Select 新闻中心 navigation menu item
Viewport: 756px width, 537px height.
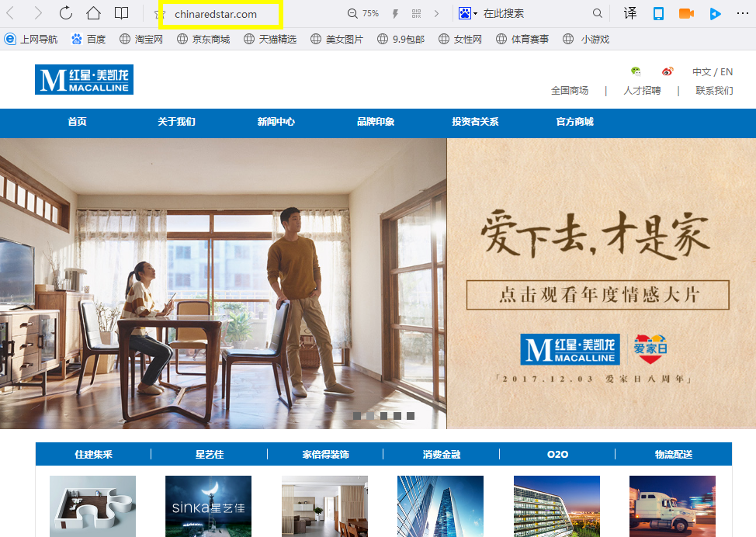(276, 122)
